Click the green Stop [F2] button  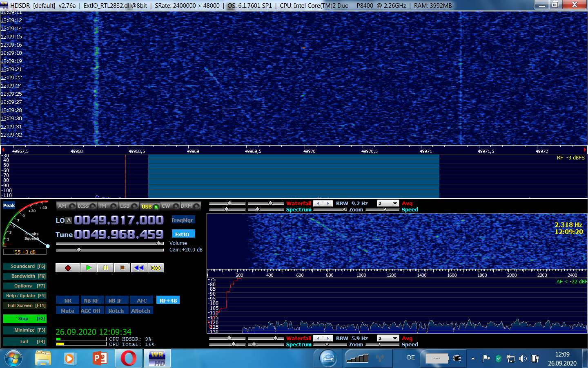pos(25,319)
